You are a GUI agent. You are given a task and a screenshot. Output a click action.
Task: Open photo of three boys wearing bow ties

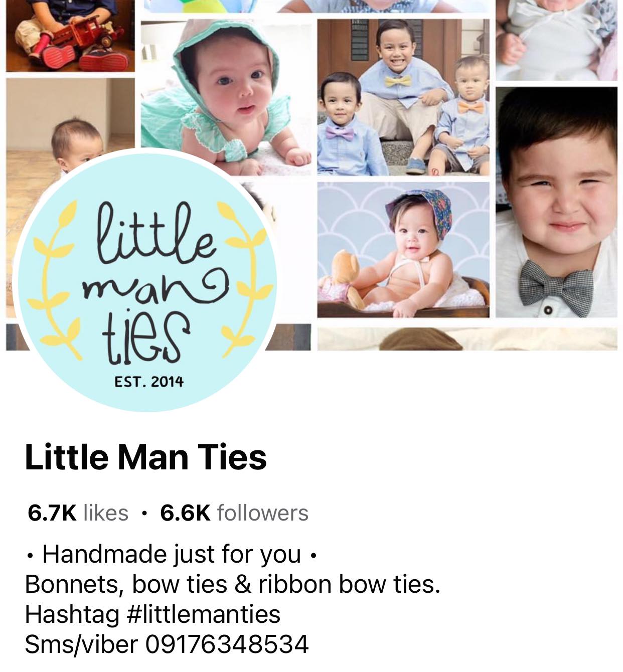(403, 98)
